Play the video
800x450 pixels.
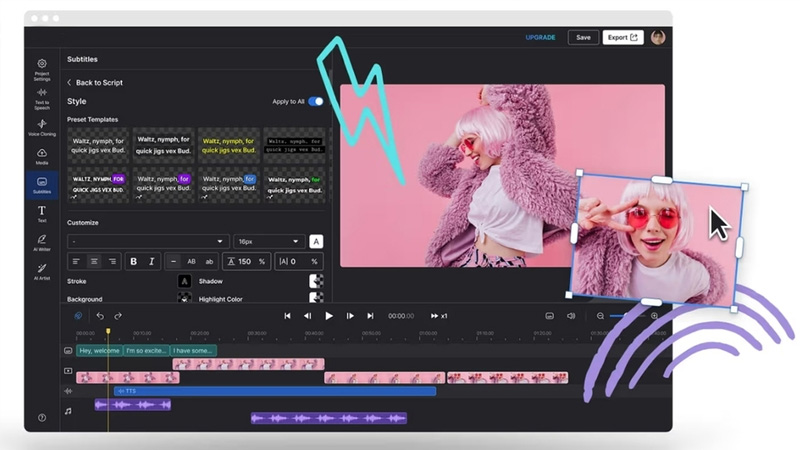(x=329, y=316)
